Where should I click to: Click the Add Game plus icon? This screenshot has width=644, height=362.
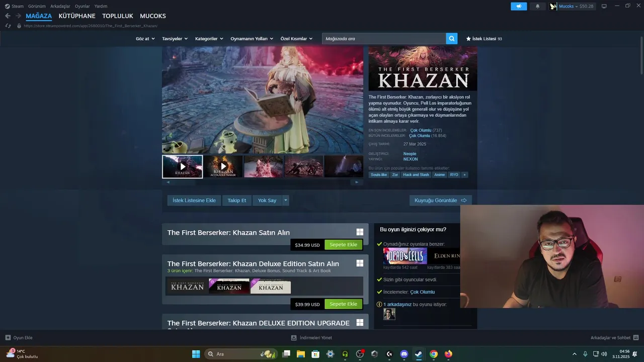[8, 337]
